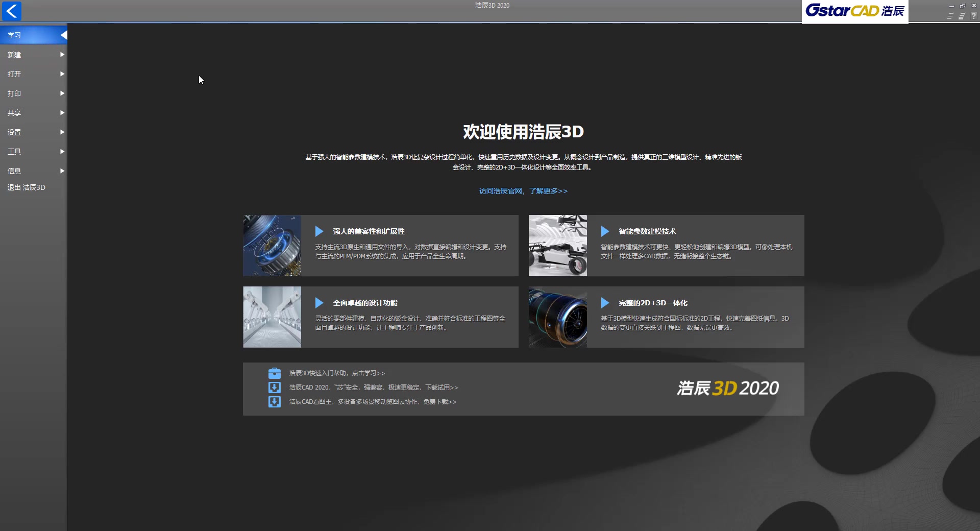Click the jet engine turbine thumbnail

(x=558, y=317)
